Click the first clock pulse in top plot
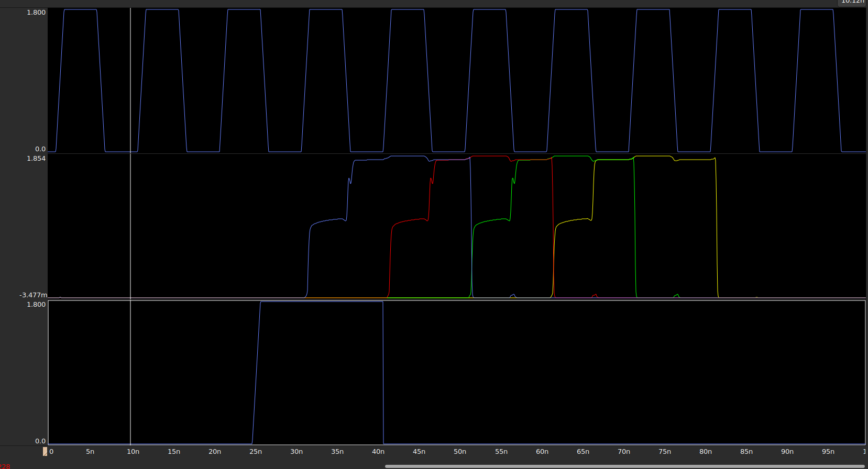This screenshot has height=469, width=868. [80, 10]
